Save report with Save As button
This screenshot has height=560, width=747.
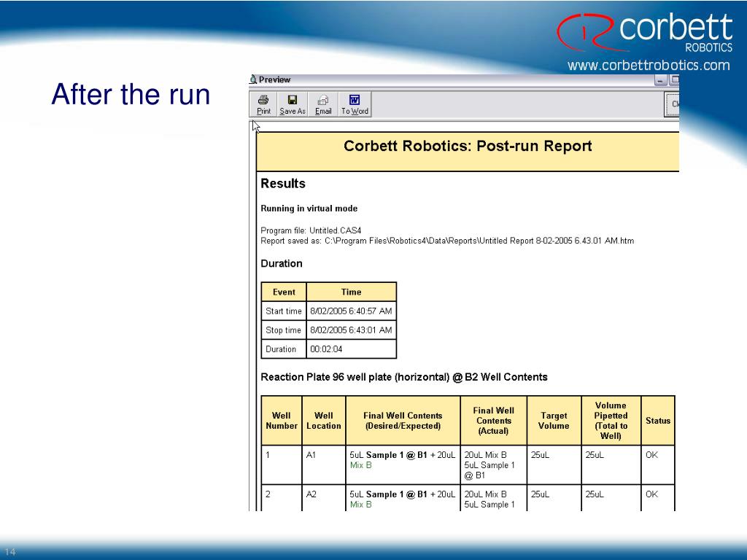coord(292,105)
